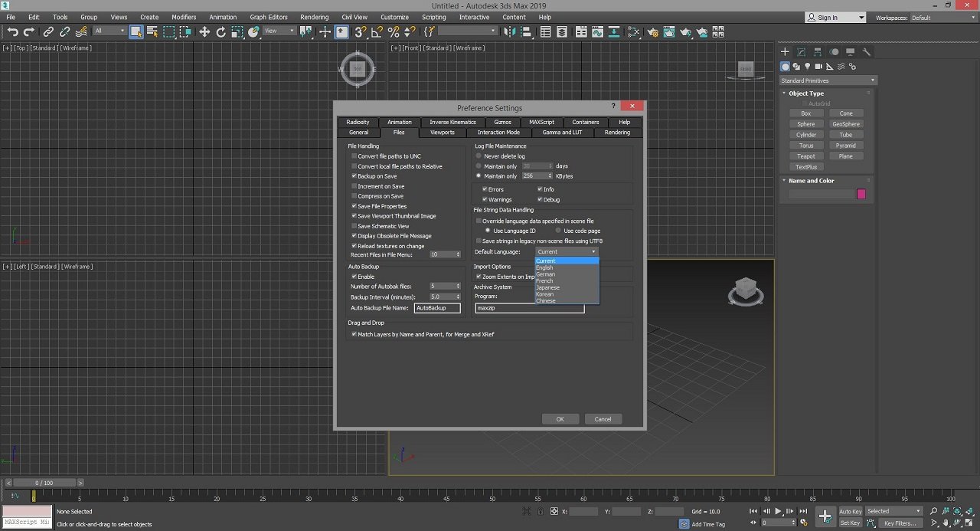This screenshot has width=980, height=531.
Task: Open the Rendering menu
Action: [314, 17]
